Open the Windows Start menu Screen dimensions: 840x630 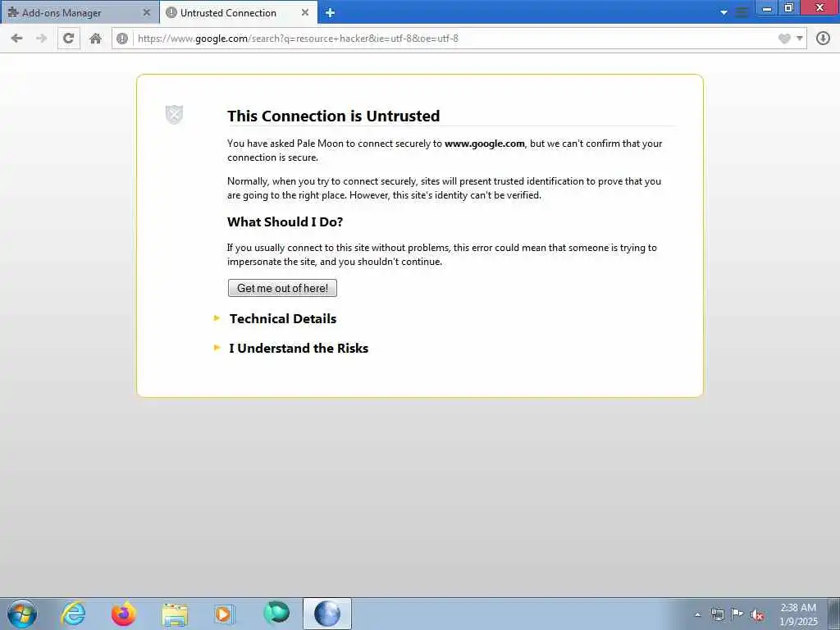[22, 614]
